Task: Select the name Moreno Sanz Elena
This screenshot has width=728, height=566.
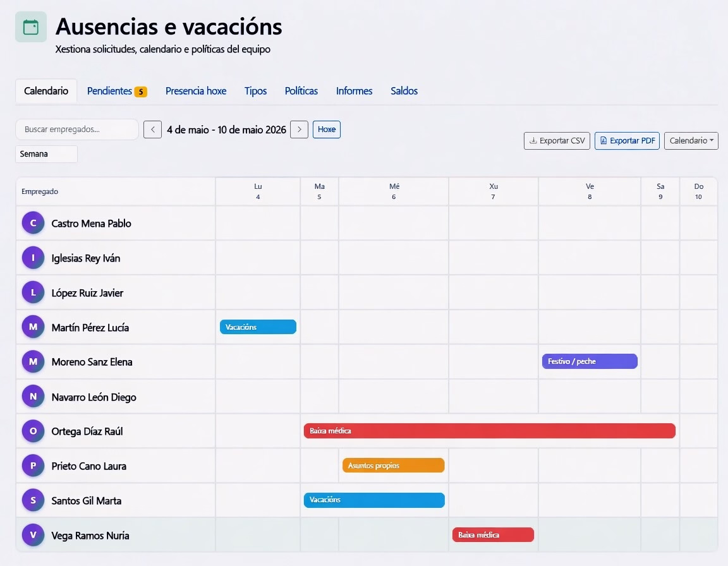Action: coord(92,362)
